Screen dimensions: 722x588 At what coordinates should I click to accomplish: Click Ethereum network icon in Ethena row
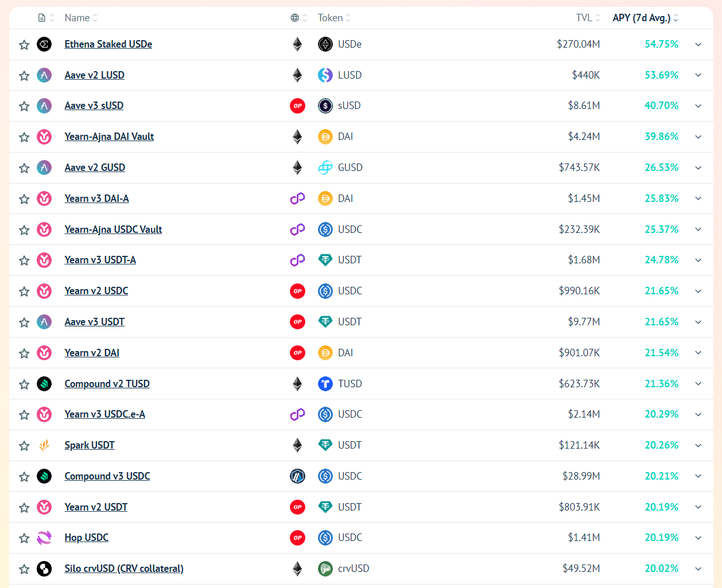pos(297,44)
